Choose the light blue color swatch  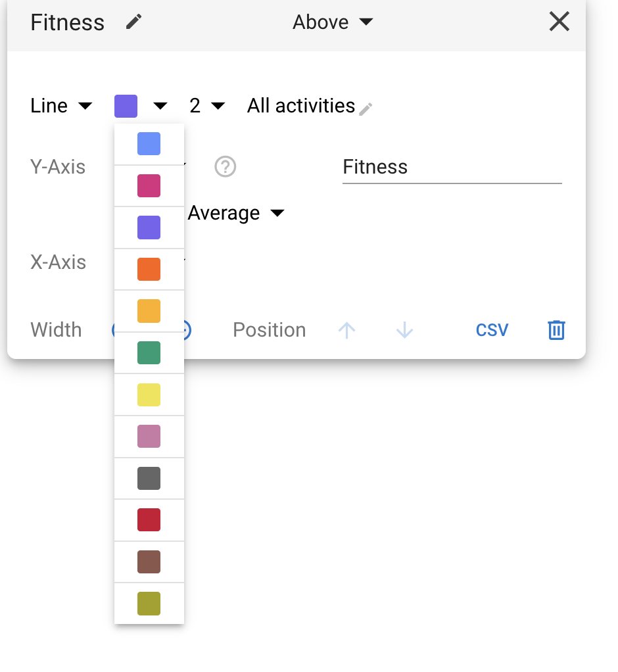149,144
